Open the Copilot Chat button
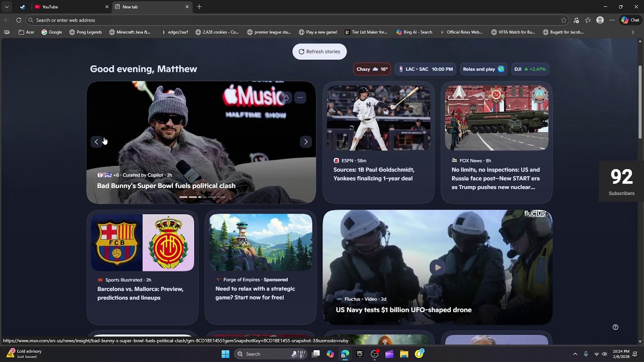Viewport: 644px width, 362px height. (x=630, y=20)
